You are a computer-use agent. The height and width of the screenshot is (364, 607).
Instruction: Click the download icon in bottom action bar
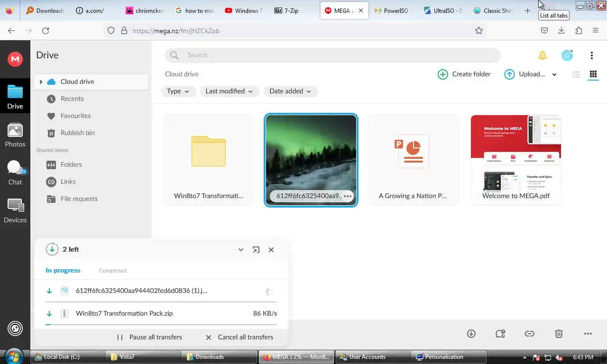coord(471,334)
